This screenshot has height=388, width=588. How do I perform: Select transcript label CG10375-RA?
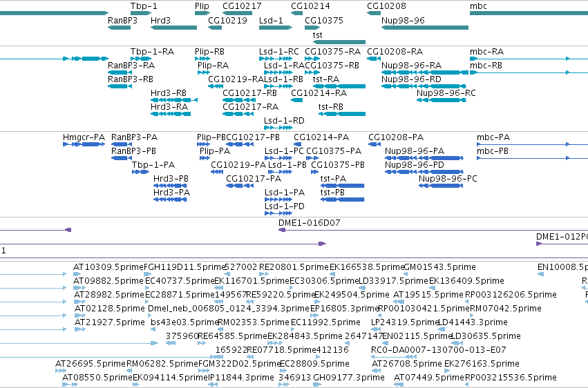click(x=332, y=51)
